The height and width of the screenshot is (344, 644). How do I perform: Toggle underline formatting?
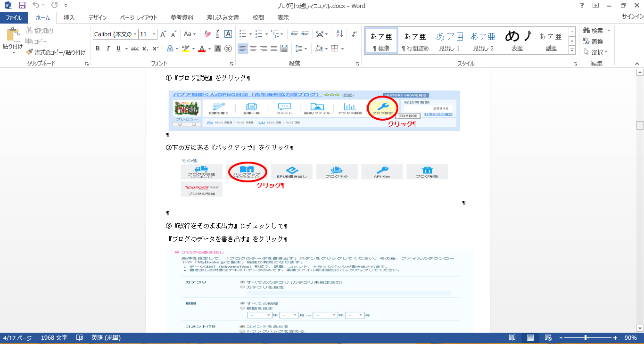(x=118, y=49)
